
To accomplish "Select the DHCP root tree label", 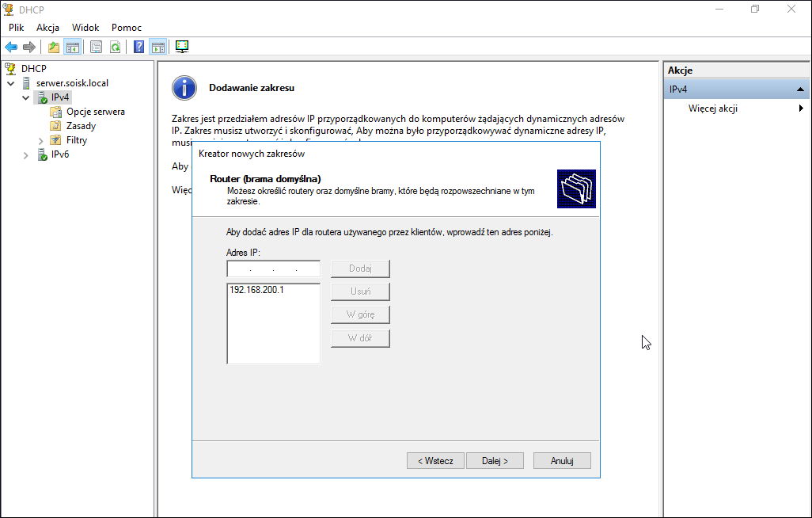I will coord(34,68).
